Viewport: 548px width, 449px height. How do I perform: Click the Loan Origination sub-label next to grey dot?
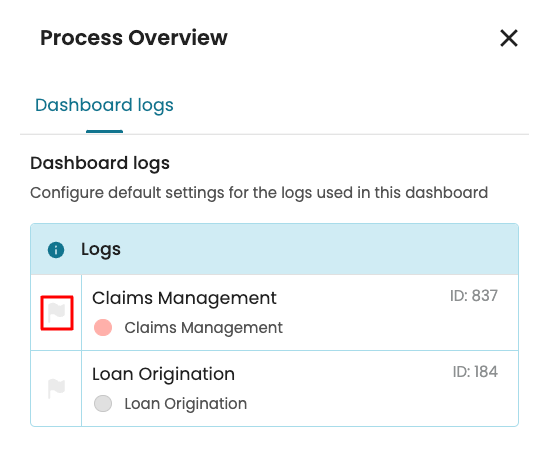pos(186,404)
